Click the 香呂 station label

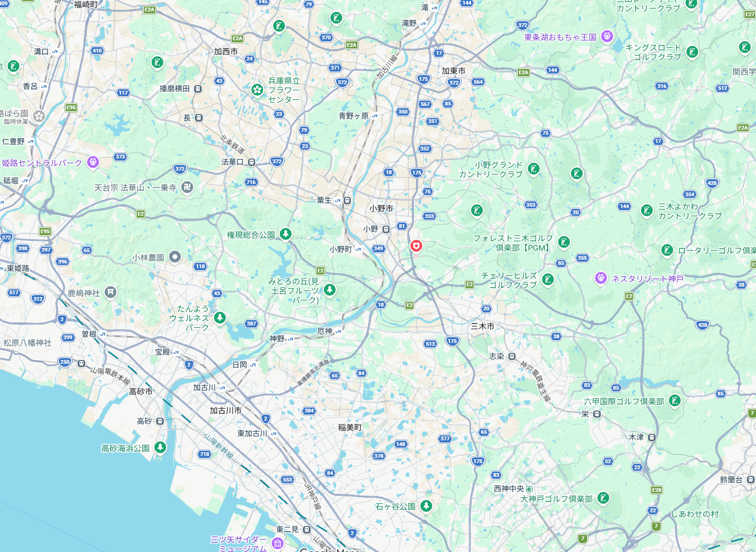[x=30, y=86]
